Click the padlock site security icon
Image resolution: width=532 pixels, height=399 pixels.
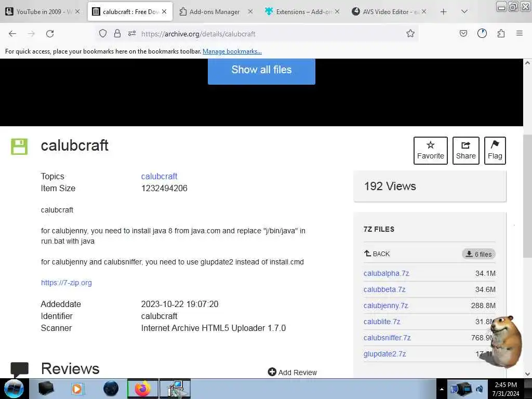117,34
